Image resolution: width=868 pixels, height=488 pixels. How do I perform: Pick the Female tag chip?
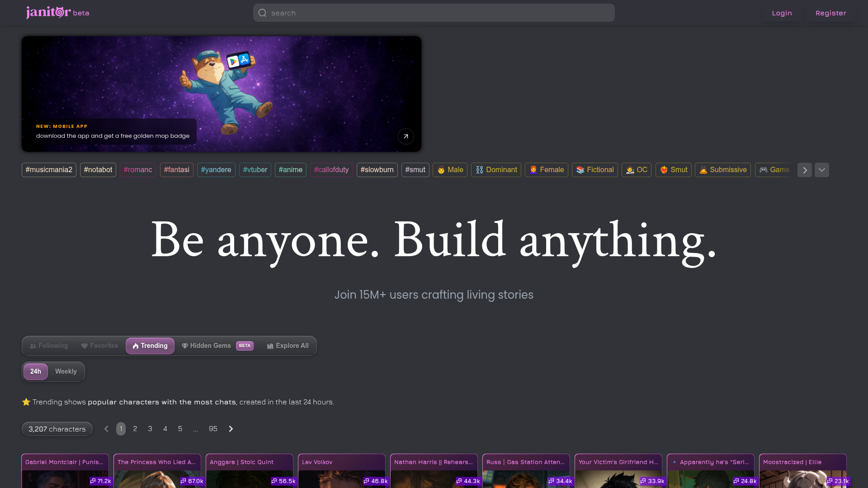(x=546, y=170)
